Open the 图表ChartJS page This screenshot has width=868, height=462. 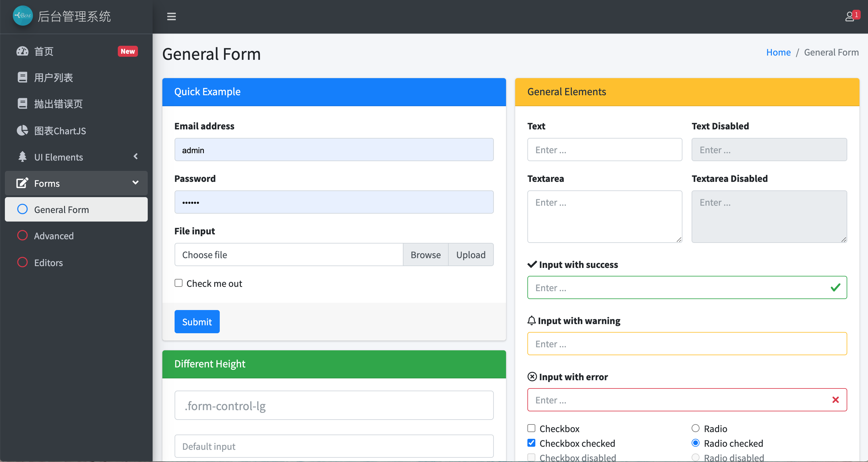click(77, 130)
